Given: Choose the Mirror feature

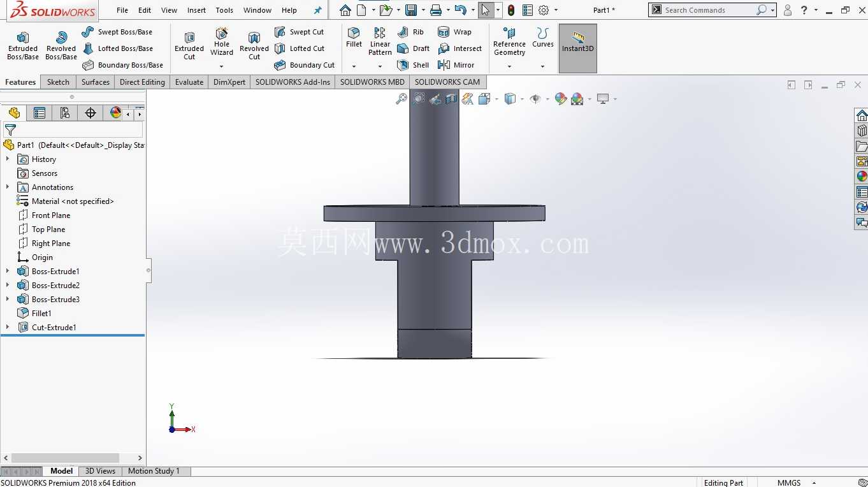Looking at the screenshot, I should (456, 65).
